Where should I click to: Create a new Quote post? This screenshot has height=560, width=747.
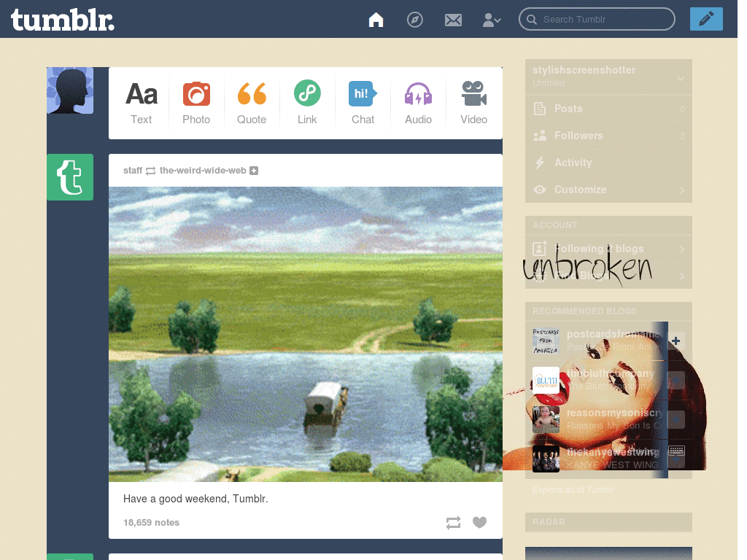pyautogui.click(x=252, y=103)
